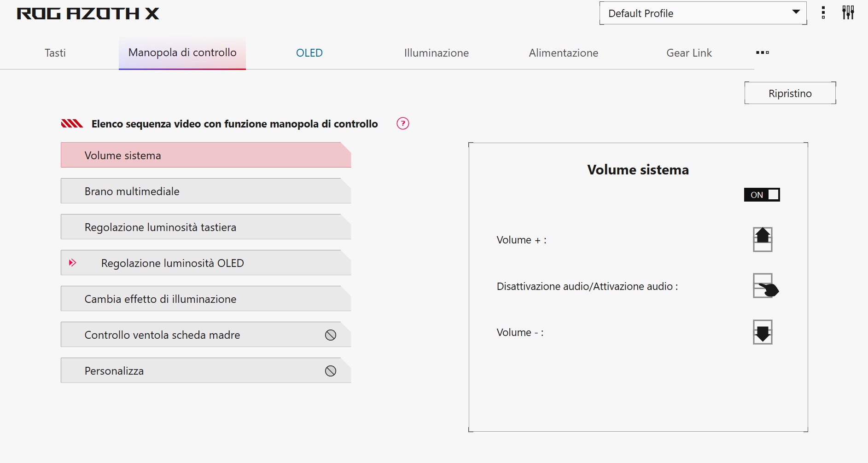This screenshot has width=868, height=463.
Task: Click the Volume + : label
Action: [x=522, y=240]
